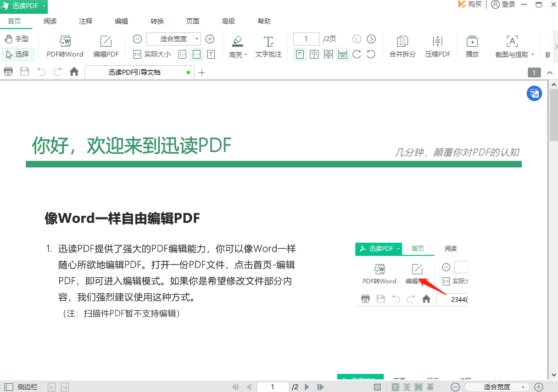558x392 pixels.
Task: Start 播放 slideshow playback
Action: (472, 47)
